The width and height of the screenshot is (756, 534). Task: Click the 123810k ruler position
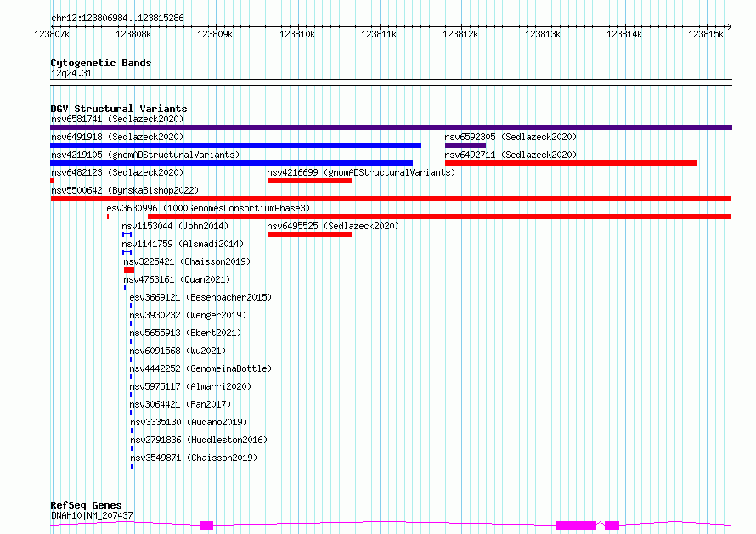pos(297,34)
